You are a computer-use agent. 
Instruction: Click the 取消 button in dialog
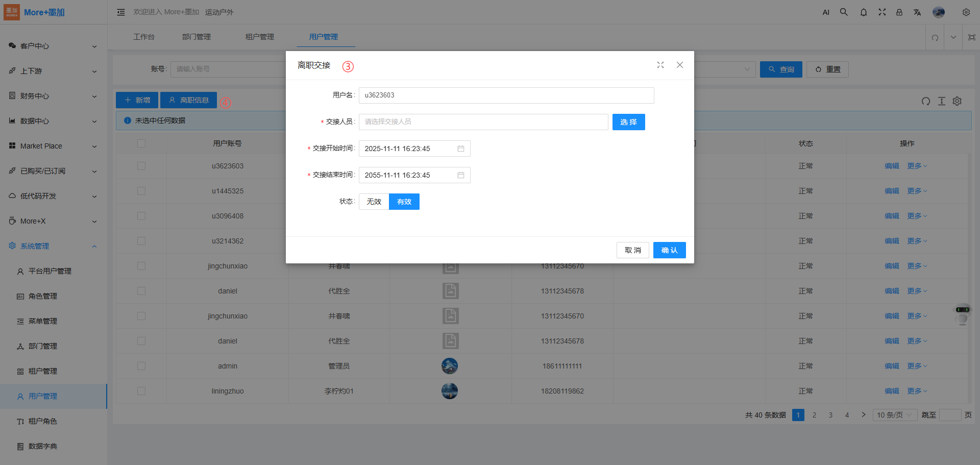pyautogui.click(x=632, y=250)
